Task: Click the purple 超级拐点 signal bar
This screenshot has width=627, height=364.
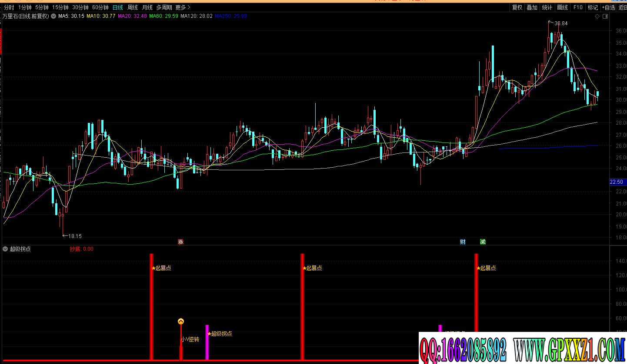Action: pyautogui.click(x=207, y=342)
